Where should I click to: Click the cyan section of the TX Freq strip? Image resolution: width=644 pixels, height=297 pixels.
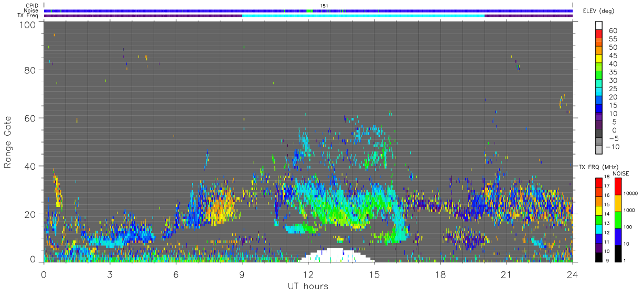363,16
